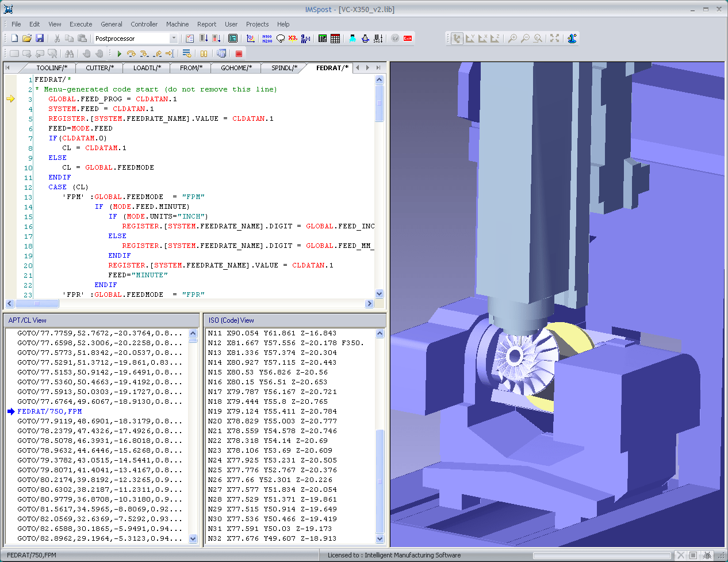Switch to the SPINDL/* tab
This screenshot has width=728, height=562.
point(284,68)
